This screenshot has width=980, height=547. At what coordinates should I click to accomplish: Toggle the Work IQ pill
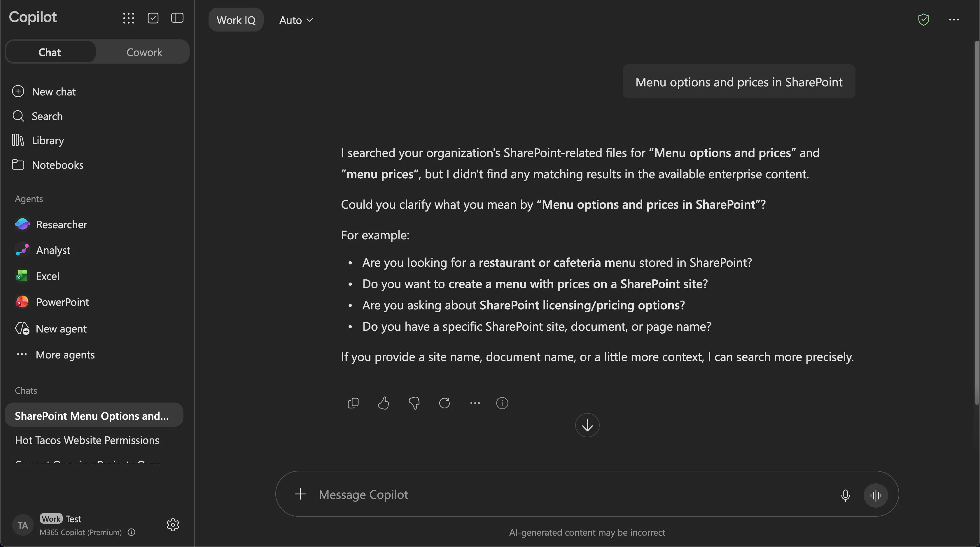(x=236, y=20)
